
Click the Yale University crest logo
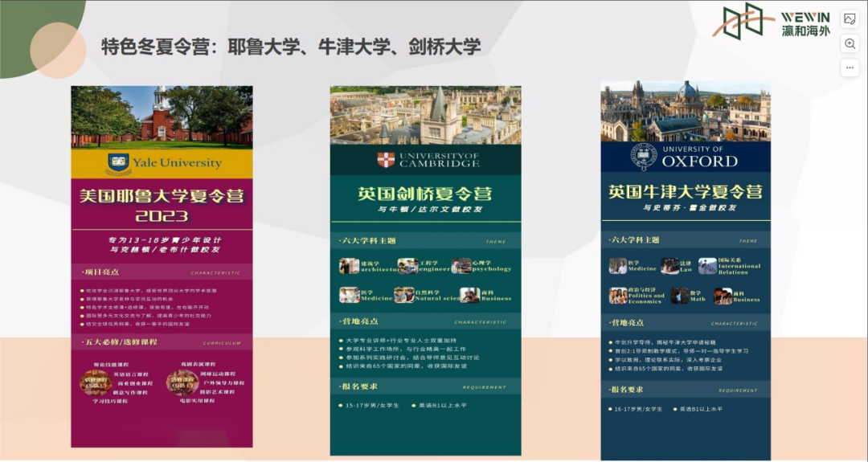click(x=118, y=165)
